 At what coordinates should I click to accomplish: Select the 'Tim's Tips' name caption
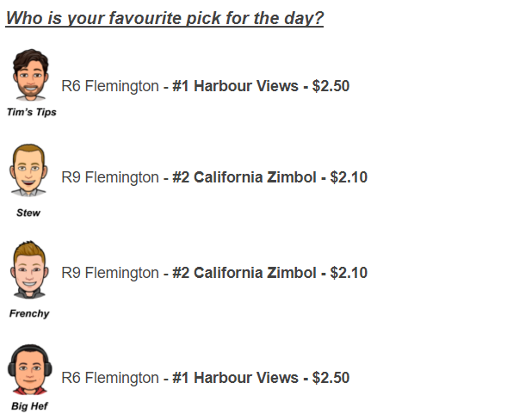[x=32, y=112]
